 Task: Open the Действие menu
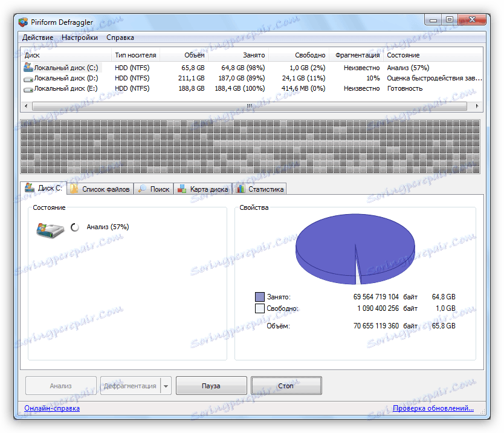[x=37, y=37]
